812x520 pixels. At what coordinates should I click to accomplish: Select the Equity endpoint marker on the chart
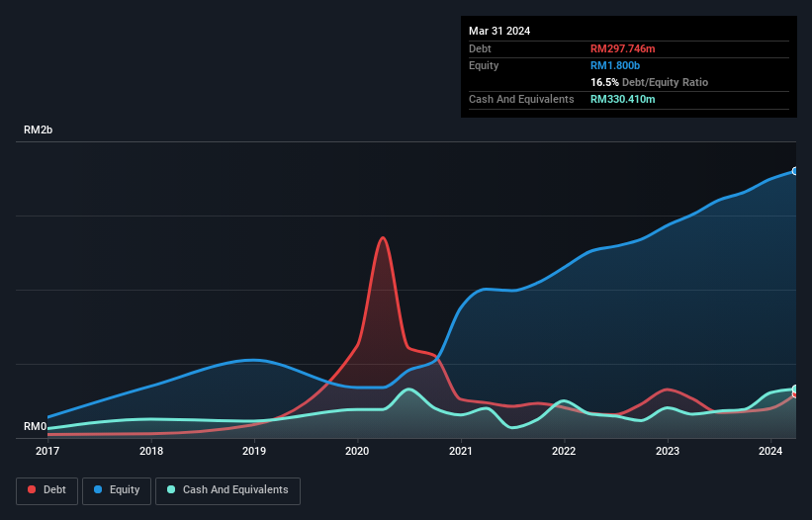click(x=795, y=171)
